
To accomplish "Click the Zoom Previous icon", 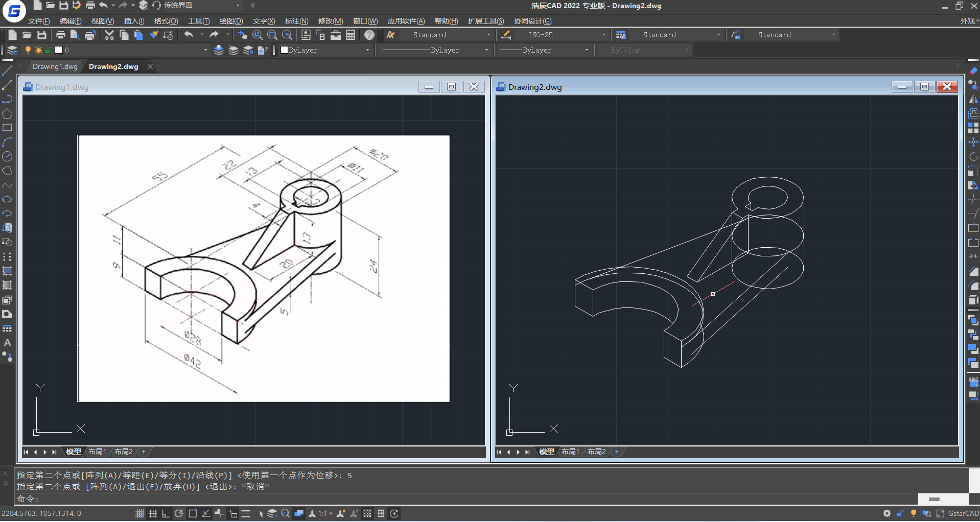I will click(287, 35).
